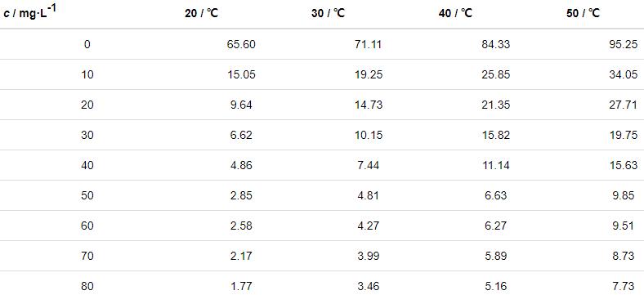
Task: Click concentration row label 80
Action: coord(87,286)
